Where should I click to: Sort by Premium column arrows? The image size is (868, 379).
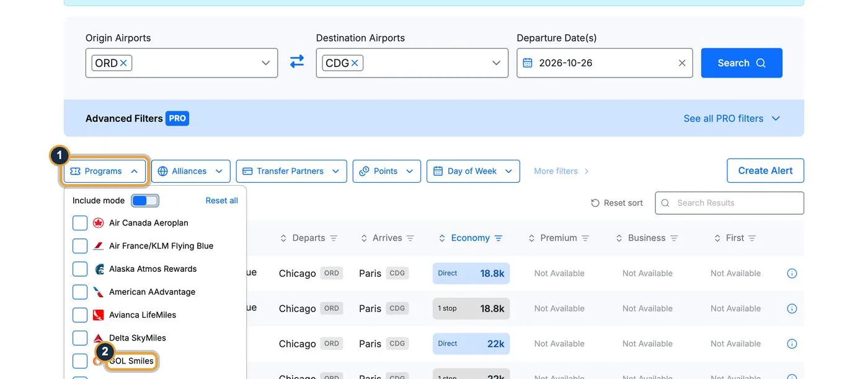tap(532, 238)
